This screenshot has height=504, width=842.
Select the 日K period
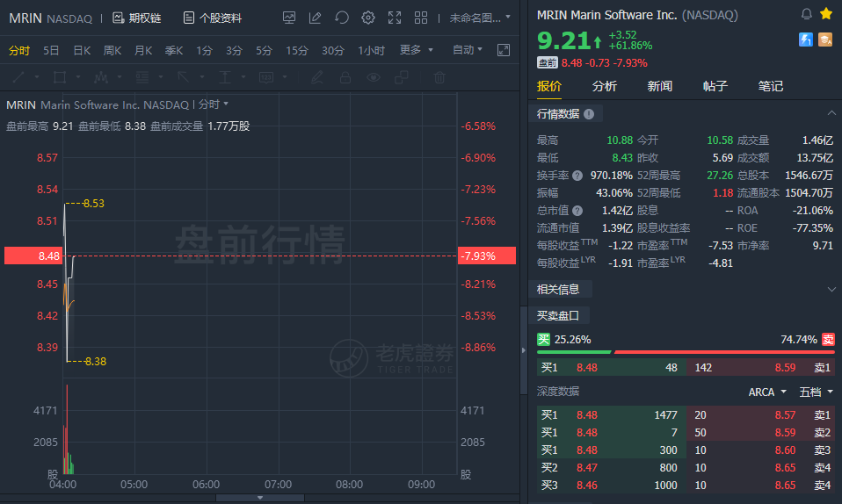tap(82, 50)
